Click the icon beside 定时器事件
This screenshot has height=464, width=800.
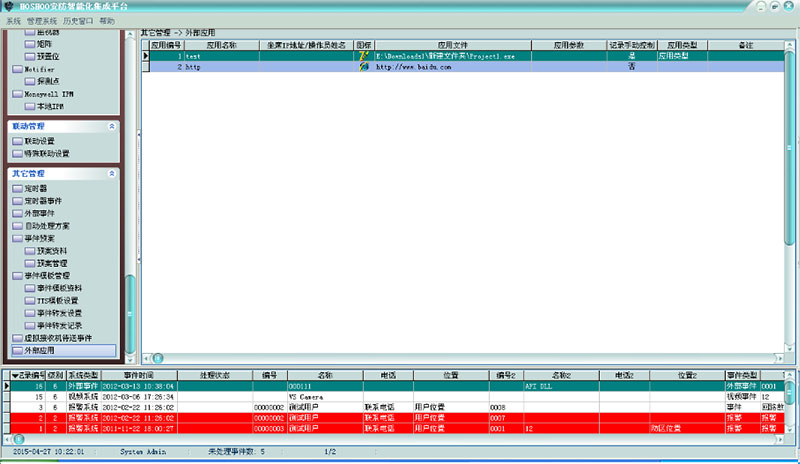[17, 200]
